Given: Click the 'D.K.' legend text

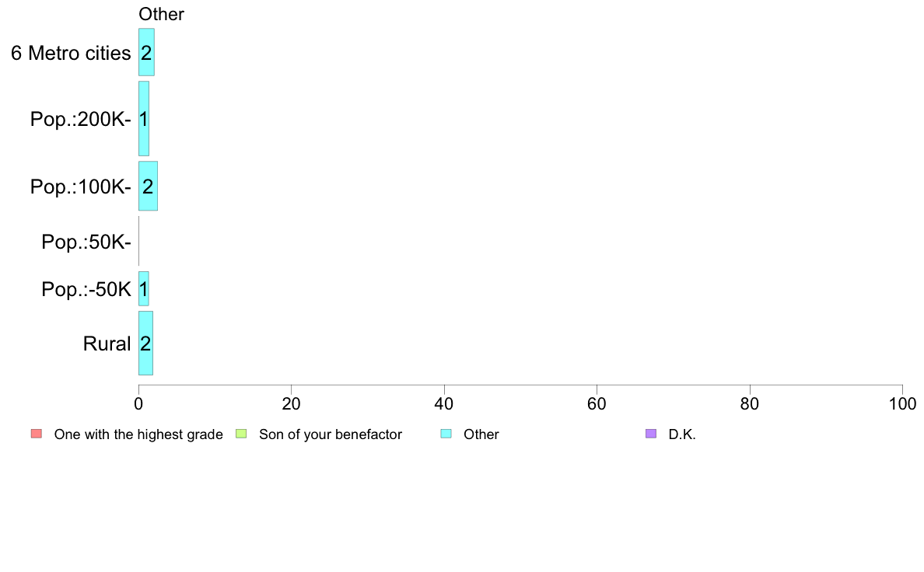Looking at the screenshot, I should tap(682, 434).
